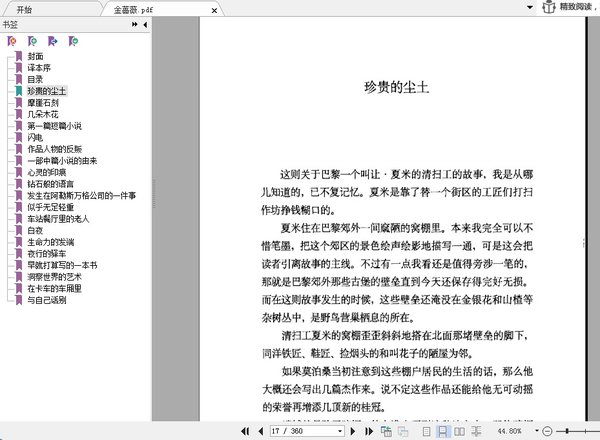Open the 摩崖石刻 bookmark
The height and width of the screenshot is (440, 600).
click(43, 103)
